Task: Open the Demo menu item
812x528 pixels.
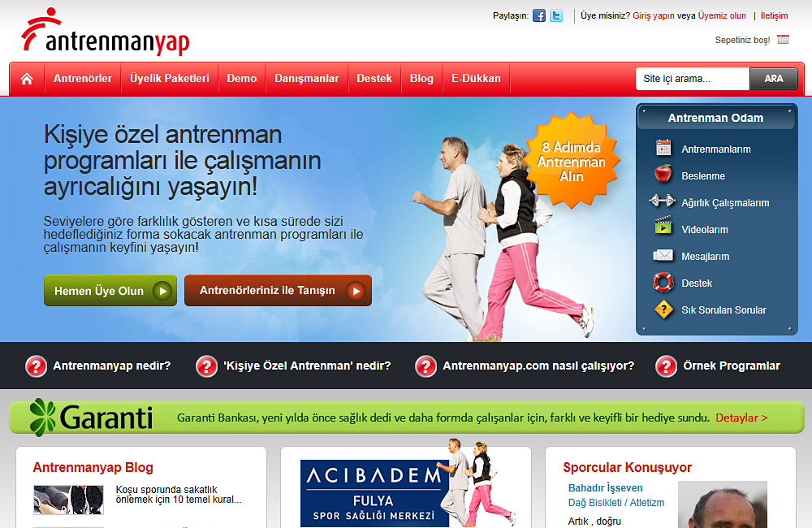Action: 242,78
